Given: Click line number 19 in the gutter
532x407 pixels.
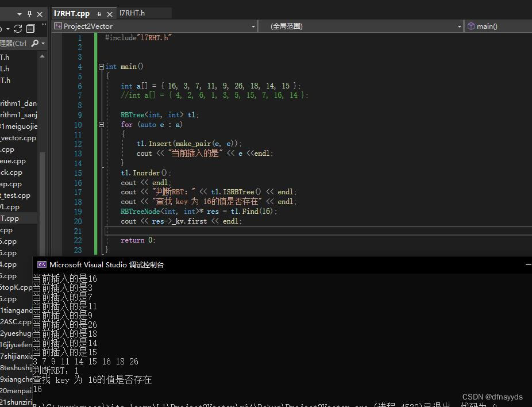Looking at the screenshot, I should (78, 212).
